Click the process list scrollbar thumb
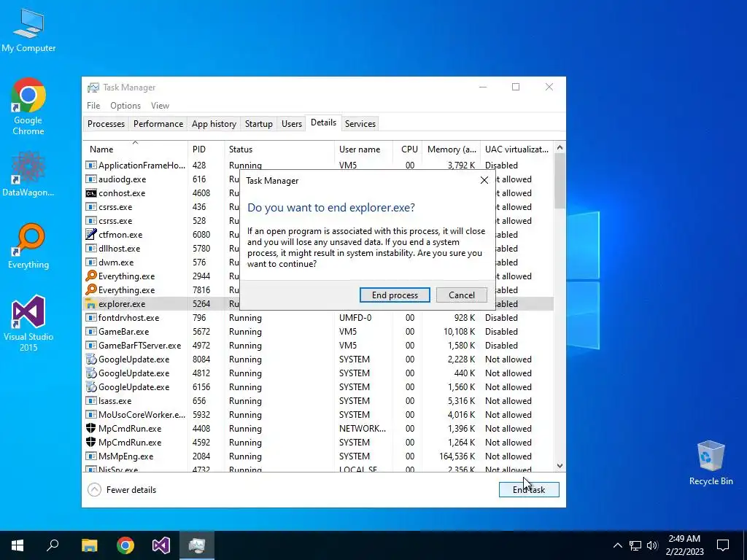The image size is (747, 560). 560,181
